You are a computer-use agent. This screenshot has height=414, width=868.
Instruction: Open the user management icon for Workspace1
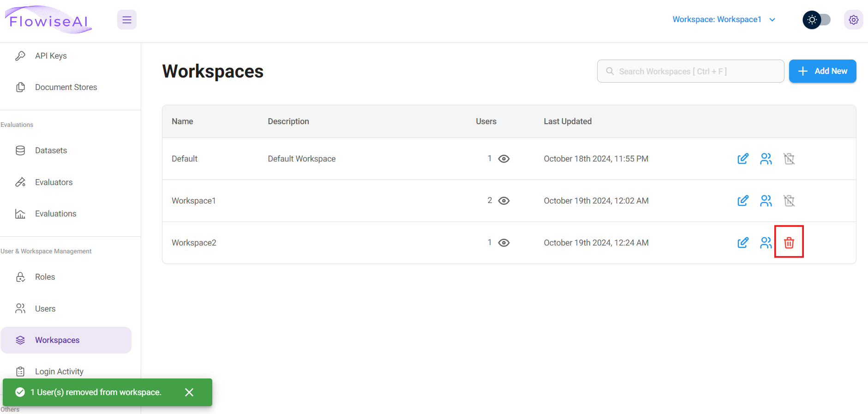pos(766,201)
